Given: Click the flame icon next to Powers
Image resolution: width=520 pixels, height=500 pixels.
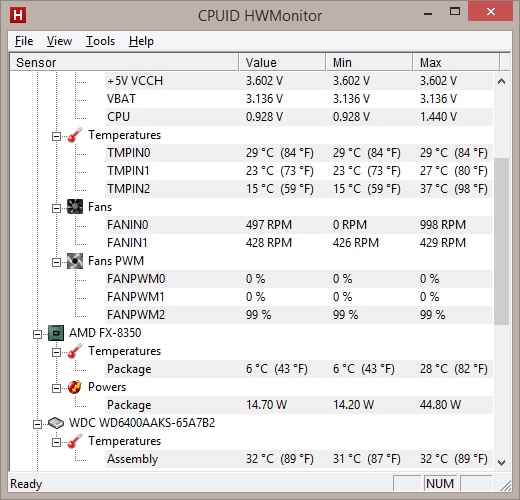Looking at the screenshot, I should (x=75, y=387).
